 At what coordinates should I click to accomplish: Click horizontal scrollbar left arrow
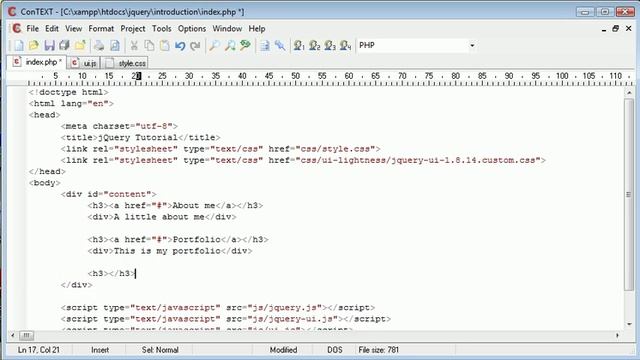pos(13,335)
